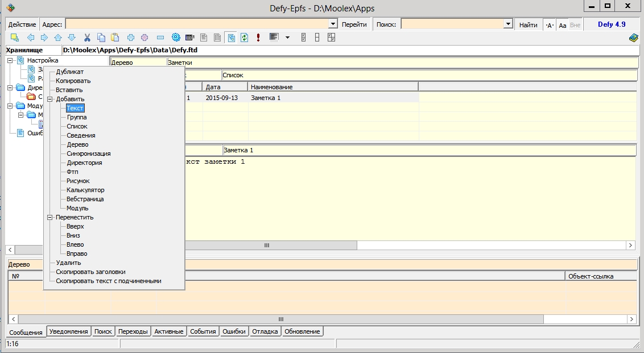Toggle the Aa case-sensitive search option
Screen dimensions: 644x353
pos(562,25)
